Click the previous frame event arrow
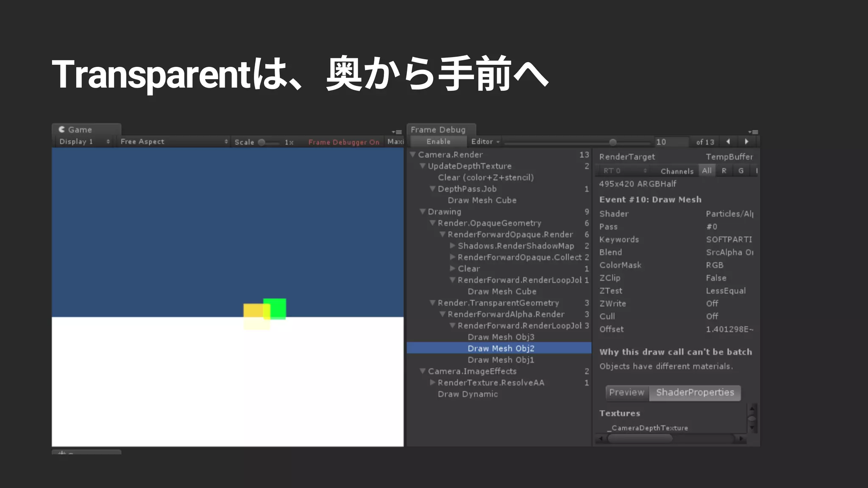Screen dimensions: 868x488 pos(728,141)
